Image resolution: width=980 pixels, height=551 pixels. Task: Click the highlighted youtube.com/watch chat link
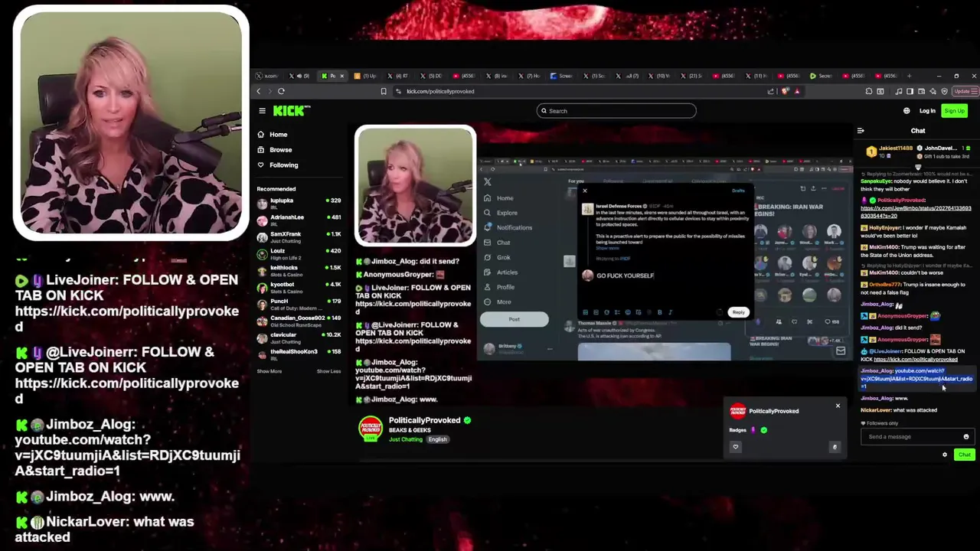click(x=916, y=378)
